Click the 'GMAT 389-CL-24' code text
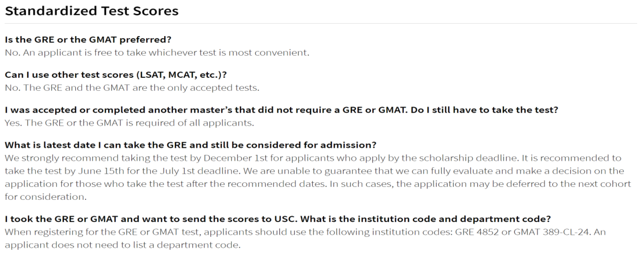The width and height of the screenshot is (644, 258). pyautogui.click(x=551, y=232)
